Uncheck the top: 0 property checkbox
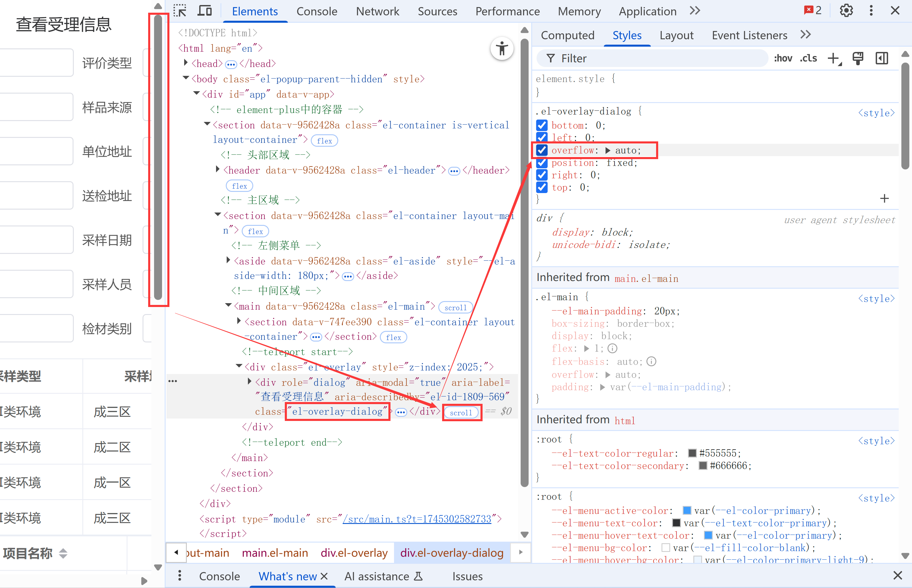Viewport: 912px width, 588px height. click(x=542, y=187)
